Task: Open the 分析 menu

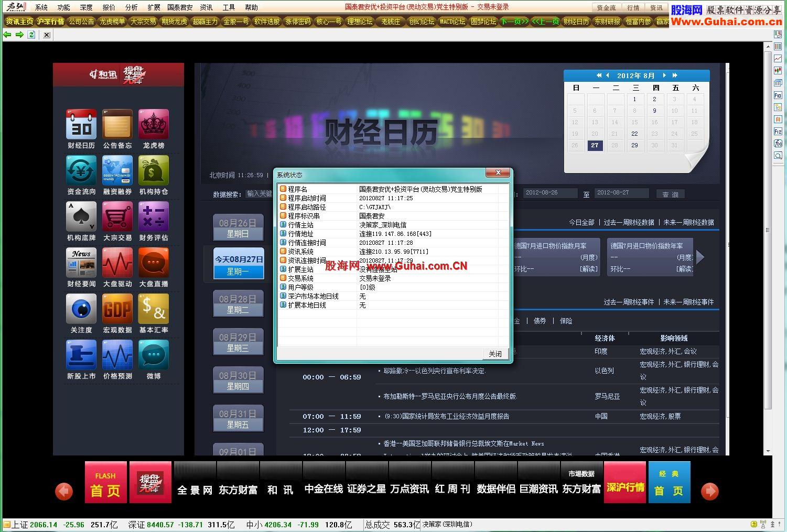Action: pyautogui.click(x=132, y=7)
